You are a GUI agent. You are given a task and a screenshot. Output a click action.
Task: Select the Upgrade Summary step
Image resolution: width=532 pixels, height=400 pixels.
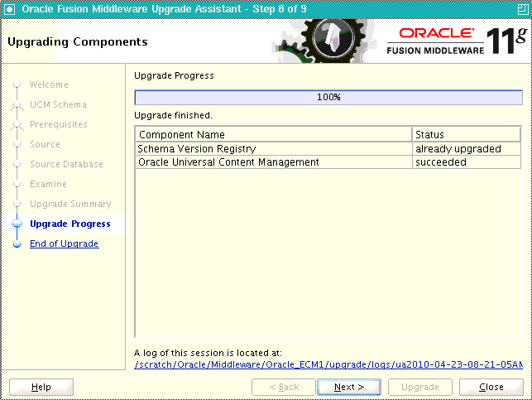coord(70,204)
